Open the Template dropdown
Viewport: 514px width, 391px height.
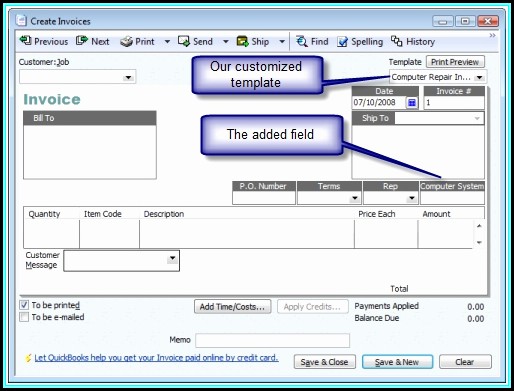(x=479, y=77)
